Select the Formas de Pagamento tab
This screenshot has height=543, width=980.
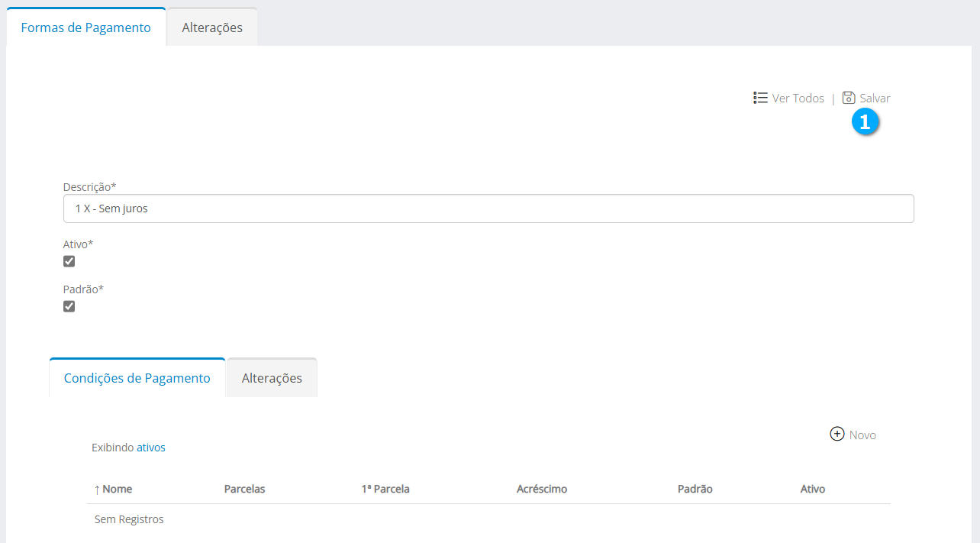tap(86, 27)
